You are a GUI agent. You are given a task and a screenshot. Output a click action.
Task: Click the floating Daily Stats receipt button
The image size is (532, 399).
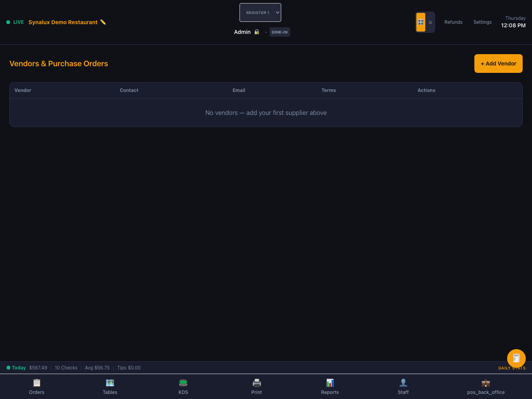click(516, 358)
